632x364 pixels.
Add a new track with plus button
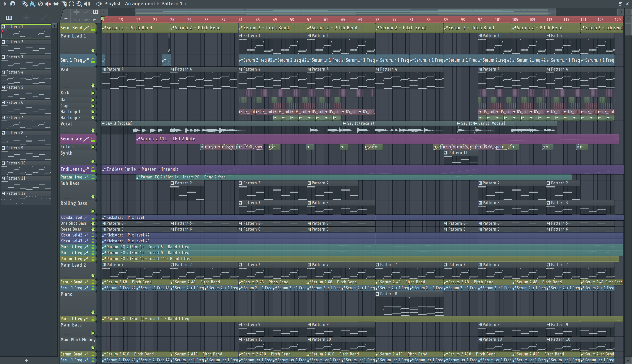(66, 19)
